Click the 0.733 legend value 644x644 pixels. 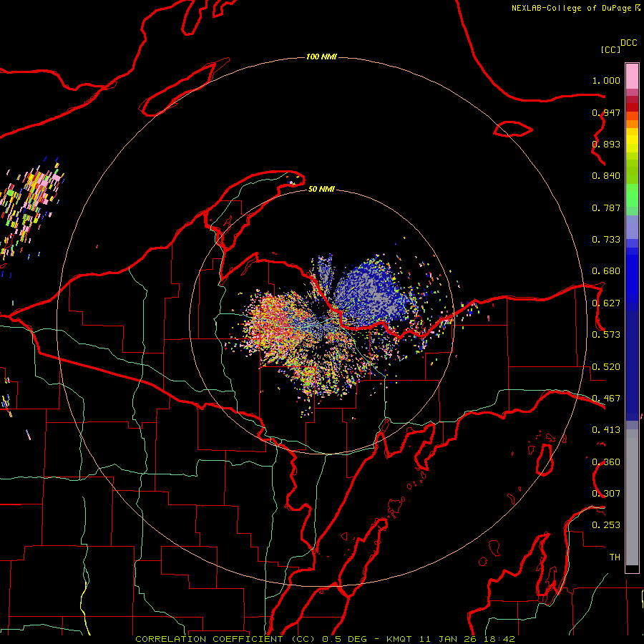point(606,240)
